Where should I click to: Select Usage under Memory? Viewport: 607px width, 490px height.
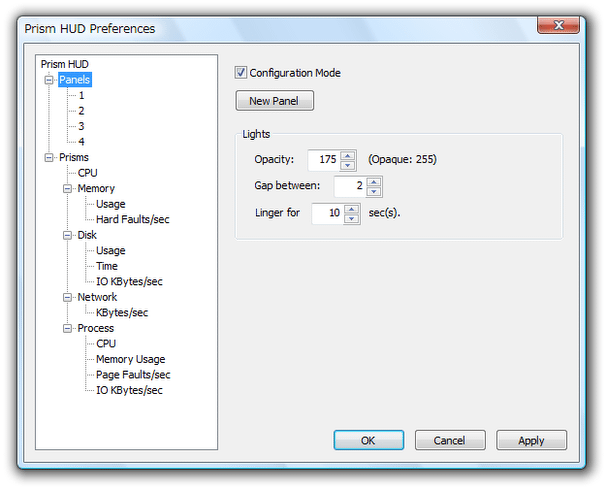click(x=111, y=204)
